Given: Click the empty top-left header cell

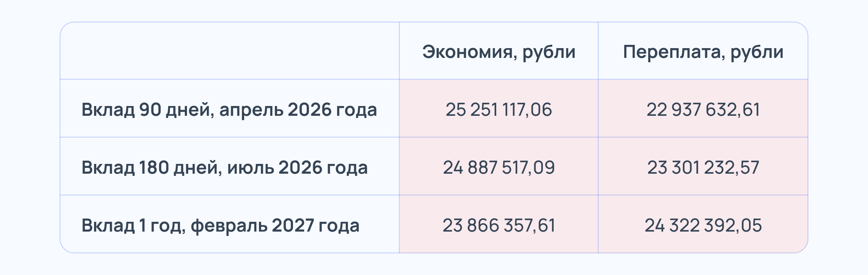Looking at the screenshot, I should click(229, 51).
